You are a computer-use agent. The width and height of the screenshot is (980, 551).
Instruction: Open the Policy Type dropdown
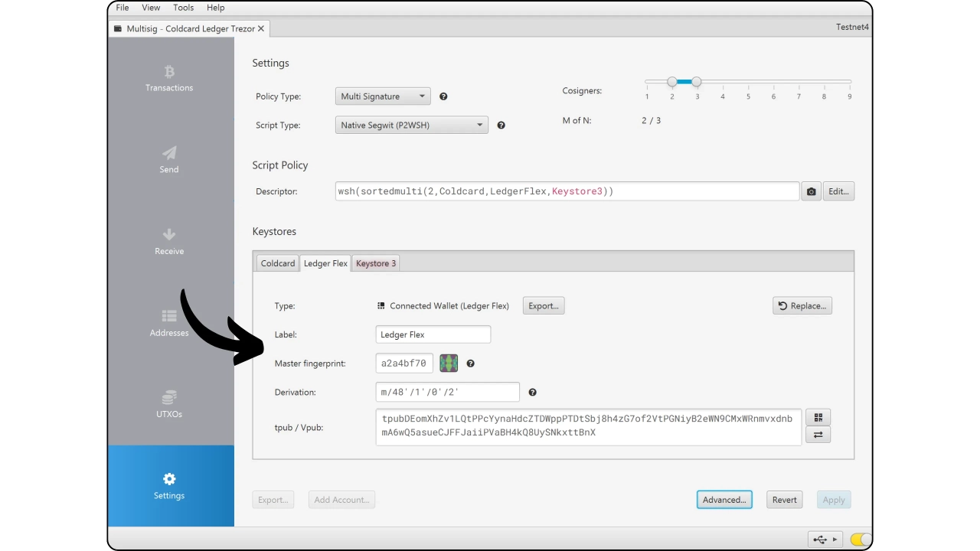pos(383,96)
